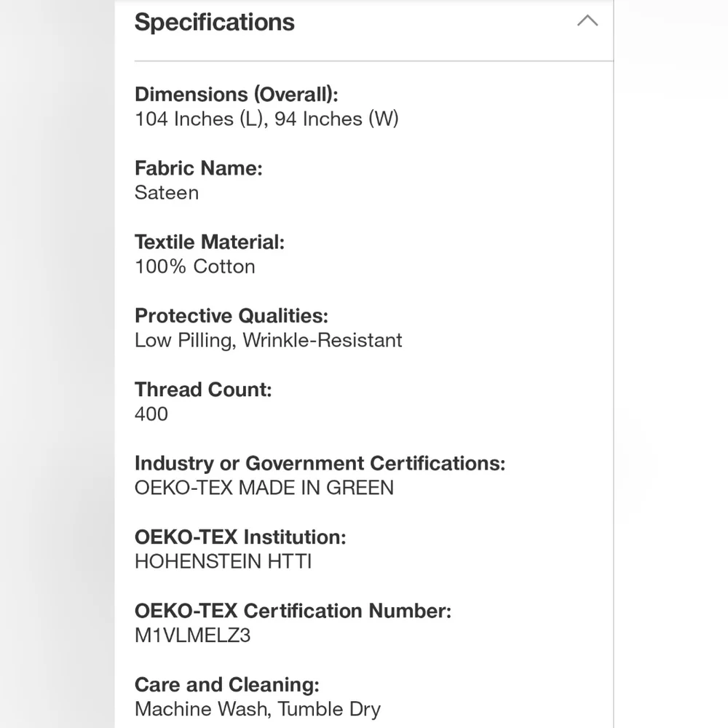Click the OEKO-TEX Institution label
The image size is (728, 728).
click(x=240, y=537)
